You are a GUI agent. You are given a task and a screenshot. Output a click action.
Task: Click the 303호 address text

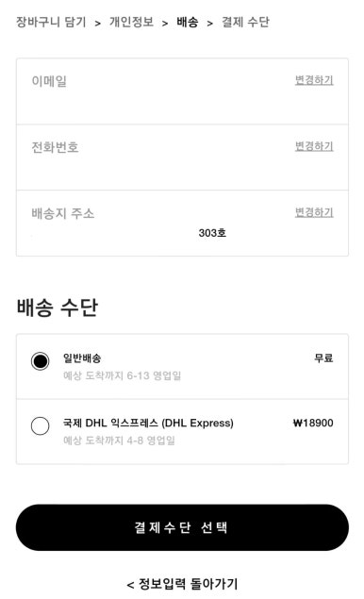[212, 233]
